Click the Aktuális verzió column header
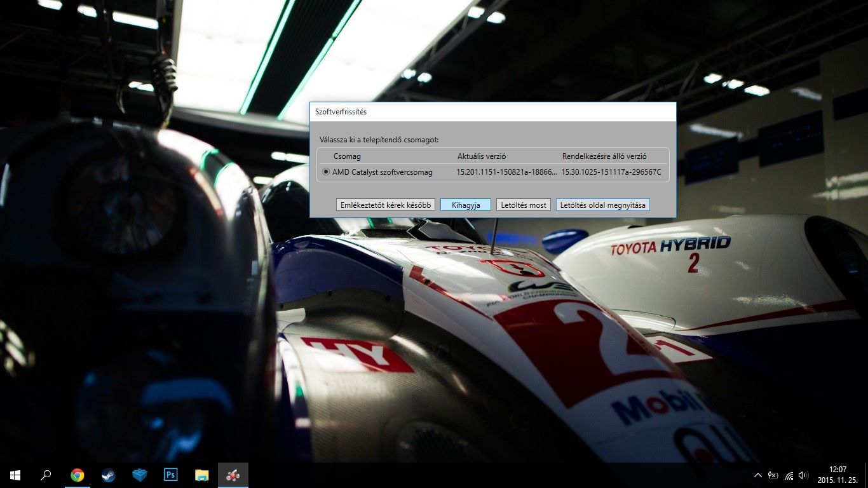 coord(482,156)
